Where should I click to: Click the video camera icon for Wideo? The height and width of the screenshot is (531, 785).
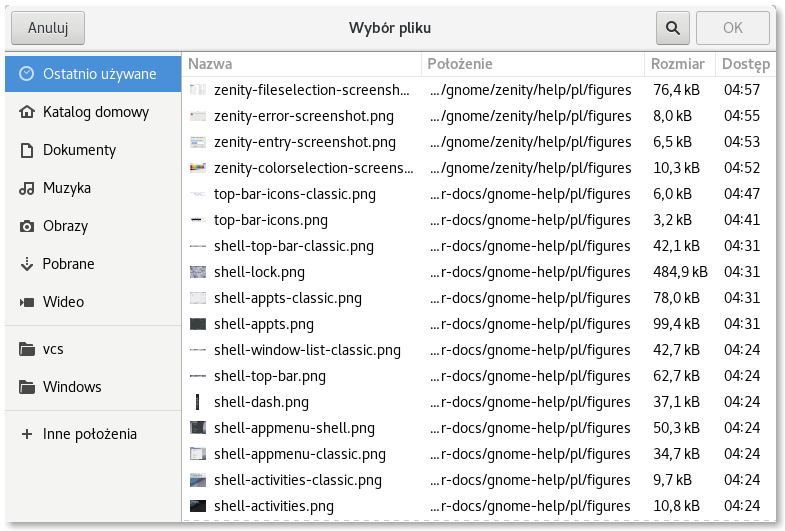point(27,302)
